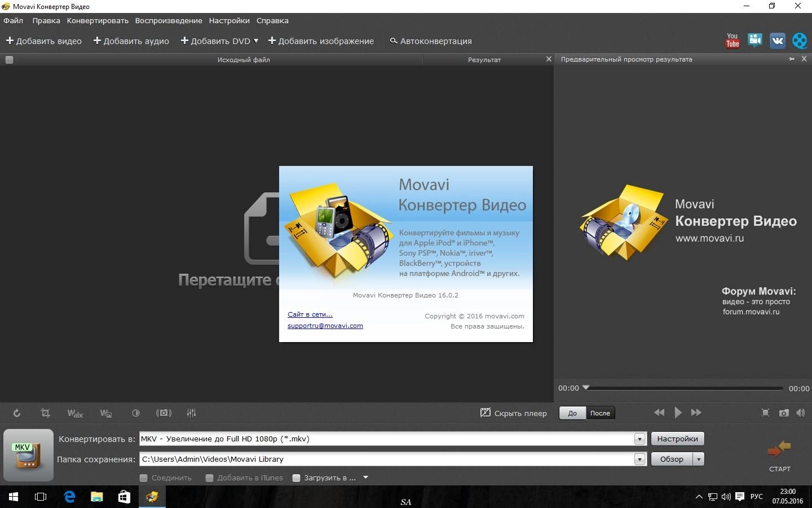Open the YouTube icon in the toolbar

(x=732, y=41)
